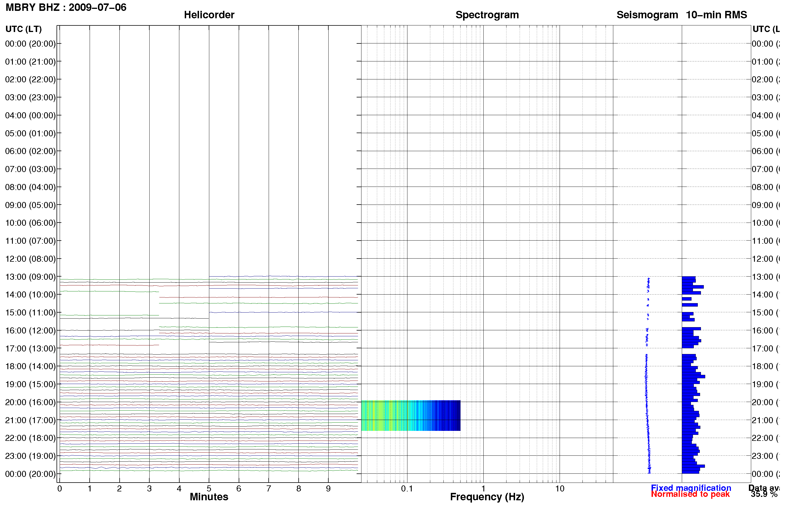Screen dimensions: 812x508
Task: Select the '3' minute tick label
Action: [x=149, y=489]
